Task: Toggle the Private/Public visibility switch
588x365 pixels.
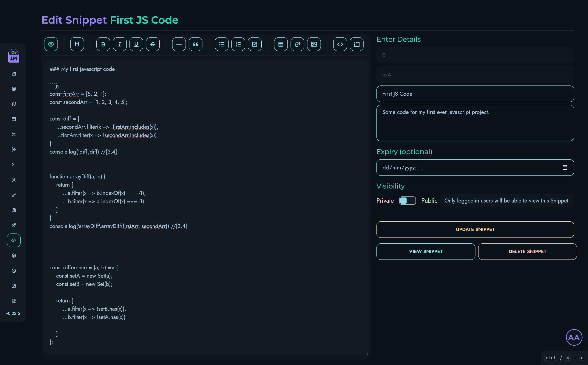Action: (x=407, y=201)
